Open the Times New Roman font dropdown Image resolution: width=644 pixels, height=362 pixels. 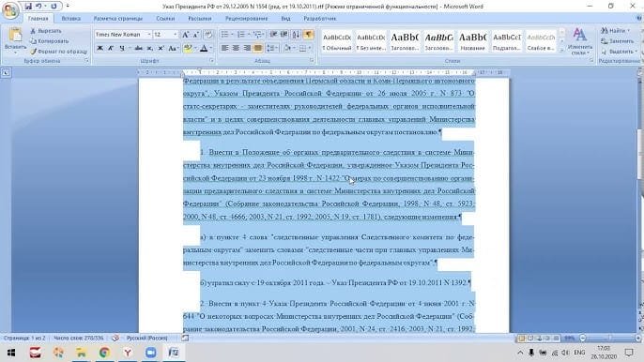[123, 35]
